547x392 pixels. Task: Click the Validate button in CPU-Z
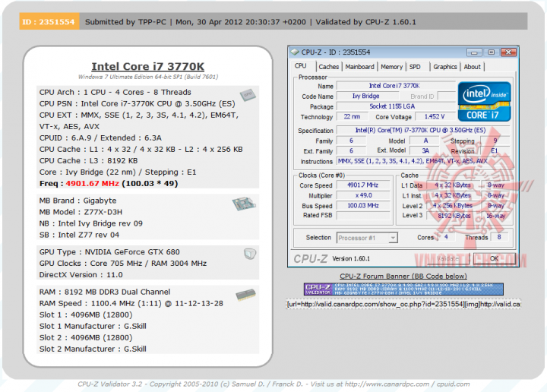click(x=448, y=258)
